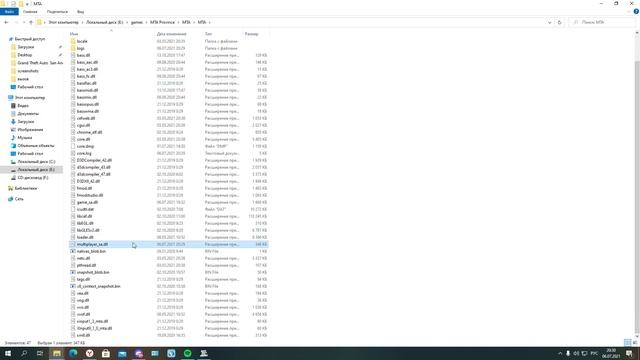Click the Back navigation arrow
The height and width of the screenshot is (360, 640).
tap(6, 22)
